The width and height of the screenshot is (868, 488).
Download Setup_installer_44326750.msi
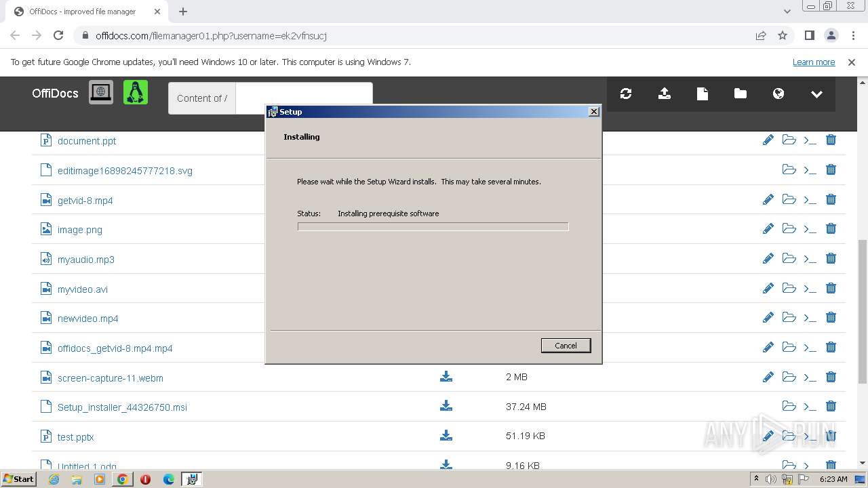coord(446,405)
